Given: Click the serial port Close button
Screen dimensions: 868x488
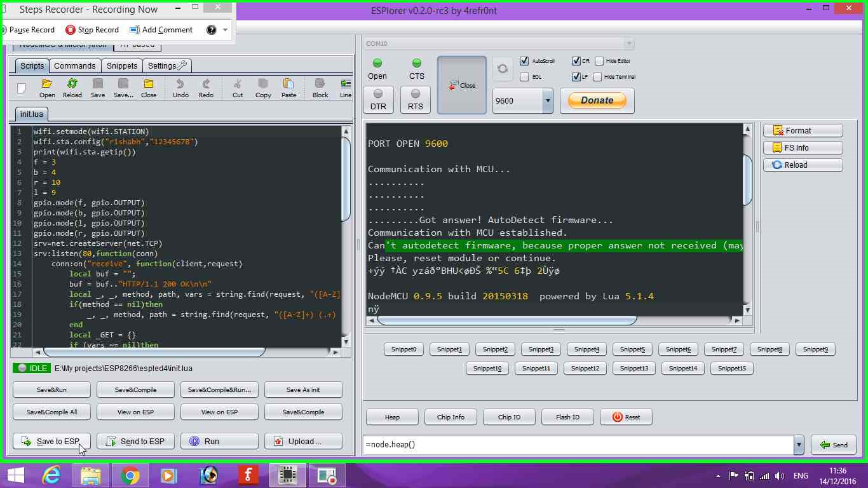Looking at the screenshot, I should coord(462,85).
